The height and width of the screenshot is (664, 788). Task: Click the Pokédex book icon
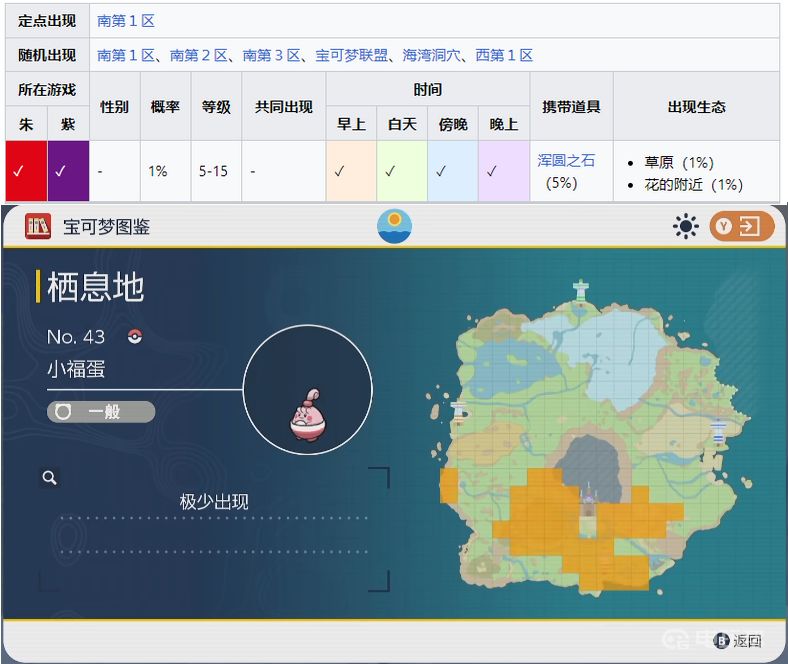pos(38,226)
